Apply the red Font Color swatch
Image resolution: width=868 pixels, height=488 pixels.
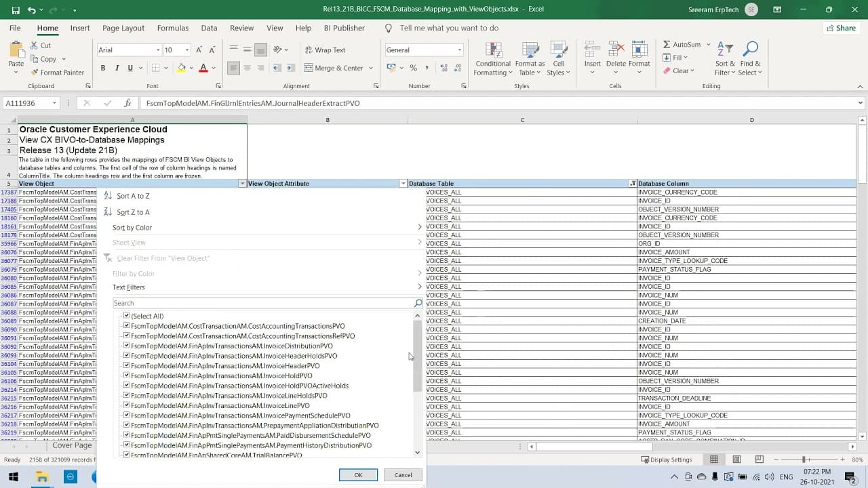tap(203, 68)
